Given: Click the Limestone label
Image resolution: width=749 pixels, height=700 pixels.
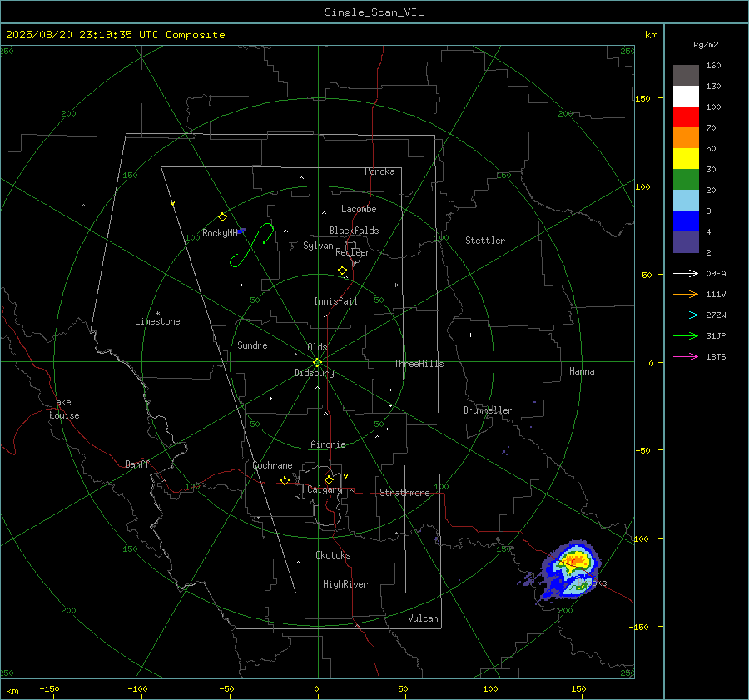Looking at the screenshot, I should 157,321.
